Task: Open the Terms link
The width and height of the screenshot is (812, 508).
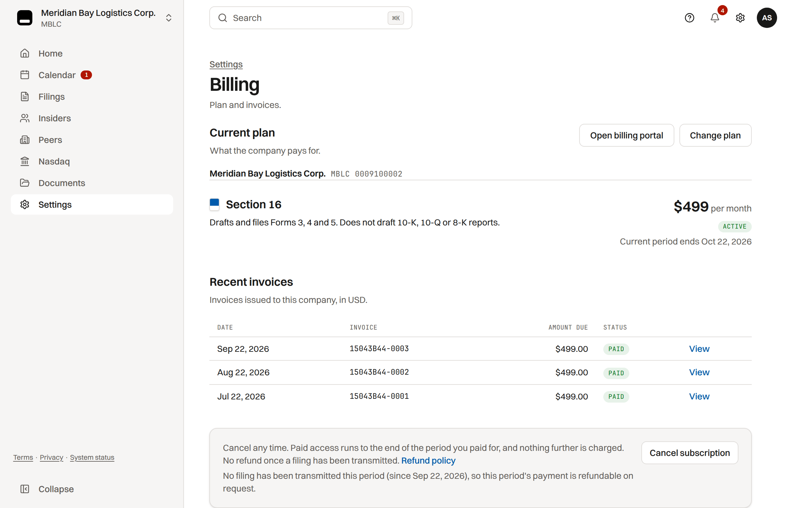Action: click(23, 457)
